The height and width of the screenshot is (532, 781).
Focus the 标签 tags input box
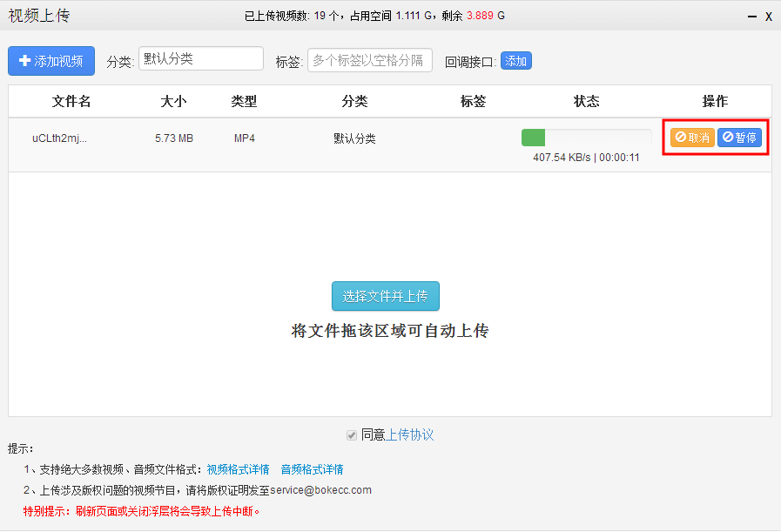click(x=370, y=60)
